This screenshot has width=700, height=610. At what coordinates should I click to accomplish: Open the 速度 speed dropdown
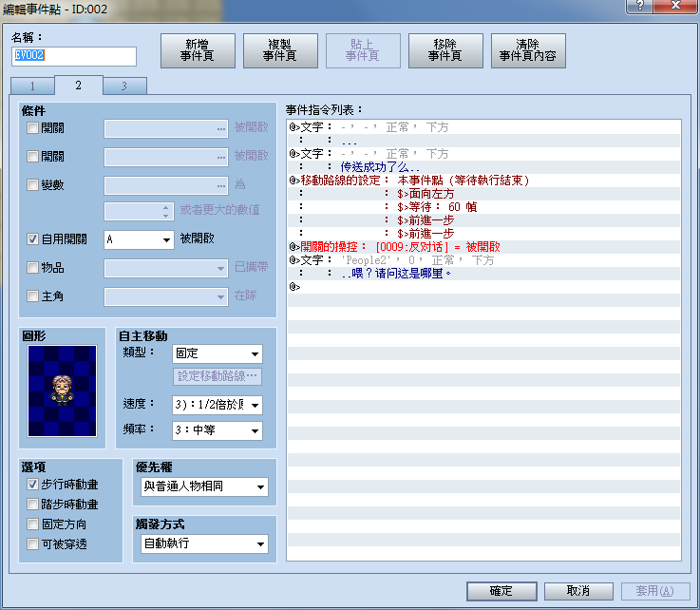click(x=218, y=405)
